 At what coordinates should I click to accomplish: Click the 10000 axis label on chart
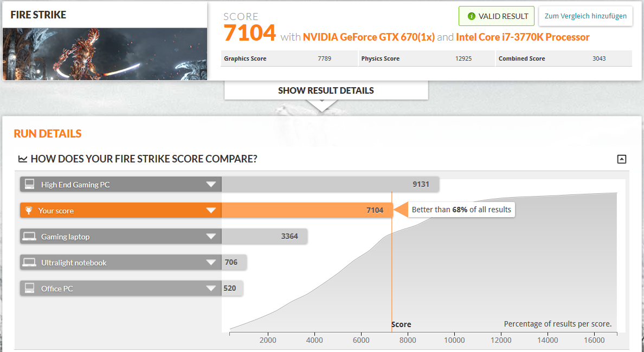[454, 340]
